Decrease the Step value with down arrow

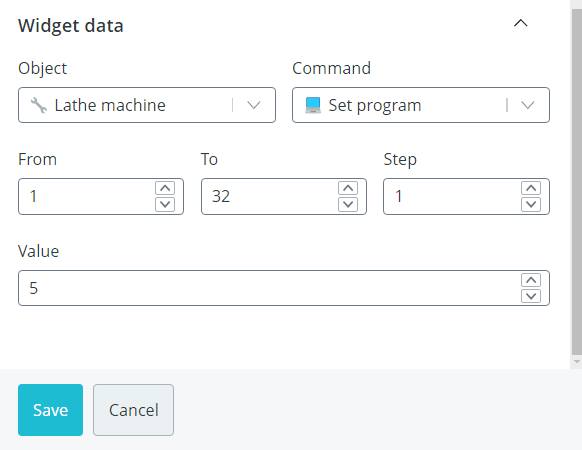pos(531,204)
